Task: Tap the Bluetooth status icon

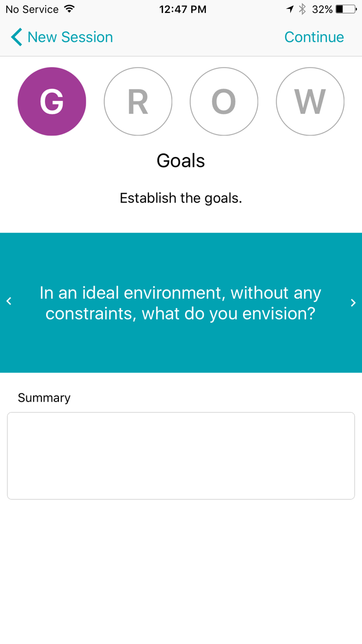Action: click(303, 9)
